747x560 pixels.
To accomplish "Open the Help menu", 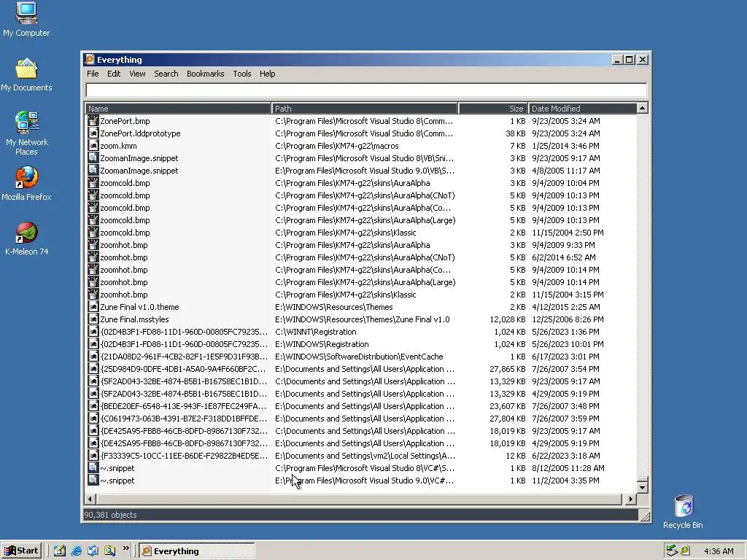I will pyautogui.click(x=267, y=74).
